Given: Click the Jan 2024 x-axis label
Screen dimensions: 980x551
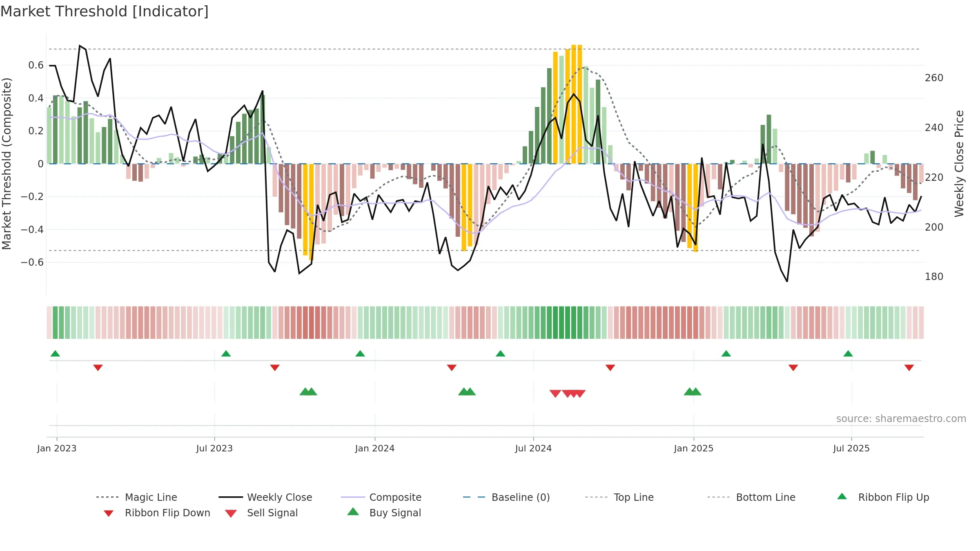Looking at the screenshot, I should 375,448.
